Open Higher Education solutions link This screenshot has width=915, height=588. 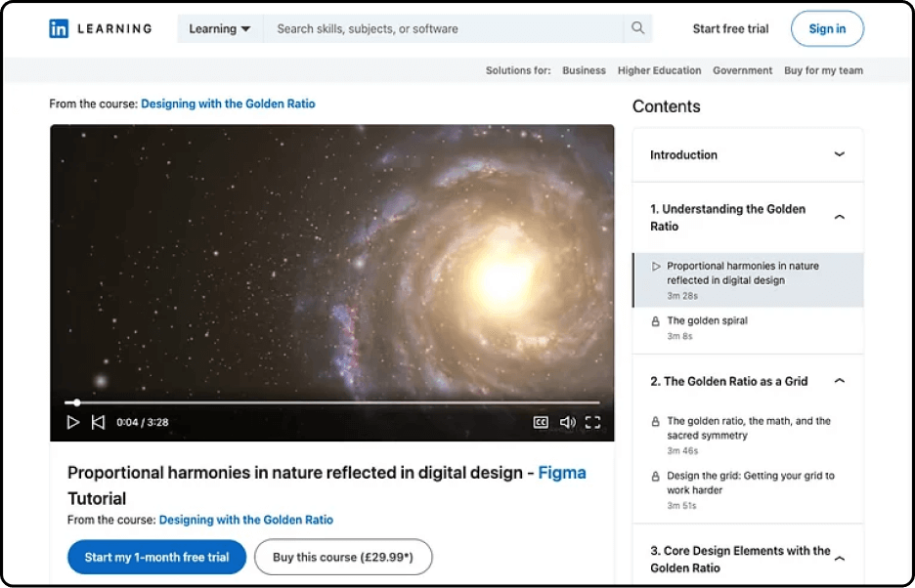[x=660, y=70]
